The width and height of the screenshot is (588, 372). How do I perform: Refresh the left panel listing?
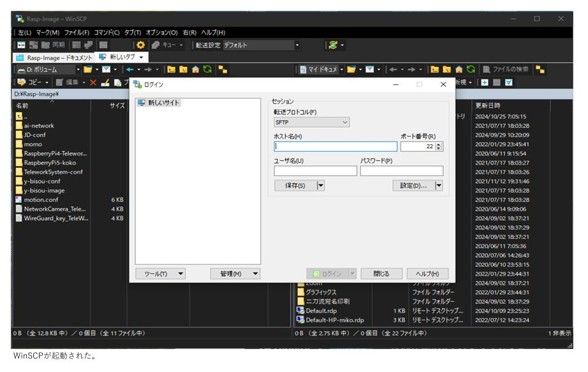[207, 70]
